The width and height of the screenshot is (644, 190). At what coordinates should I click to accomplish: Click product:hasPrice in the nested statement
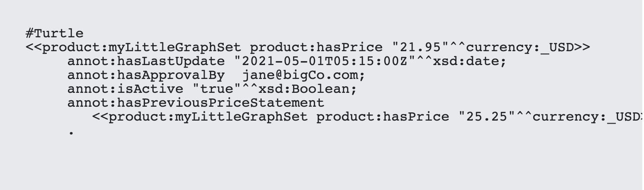tap(383, 117)
